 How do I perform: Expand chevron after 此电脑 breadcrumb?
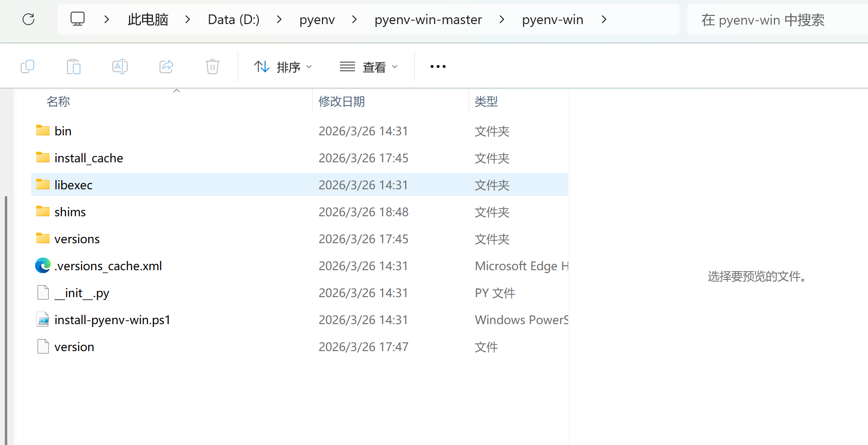click(188, 19)
